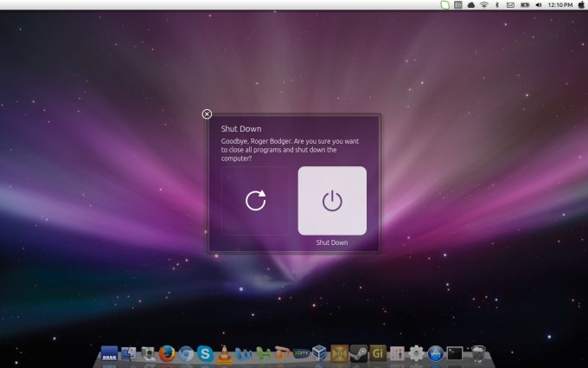Open the Gi application in the dock
Viewport: 588px width, 368px height.
tap(378, 353)
